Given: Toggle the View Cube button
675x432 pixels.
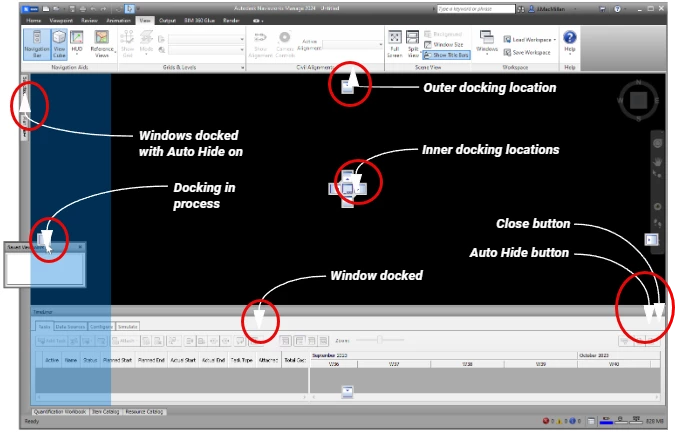Looking at the screenshot, I should pos(59,44).
